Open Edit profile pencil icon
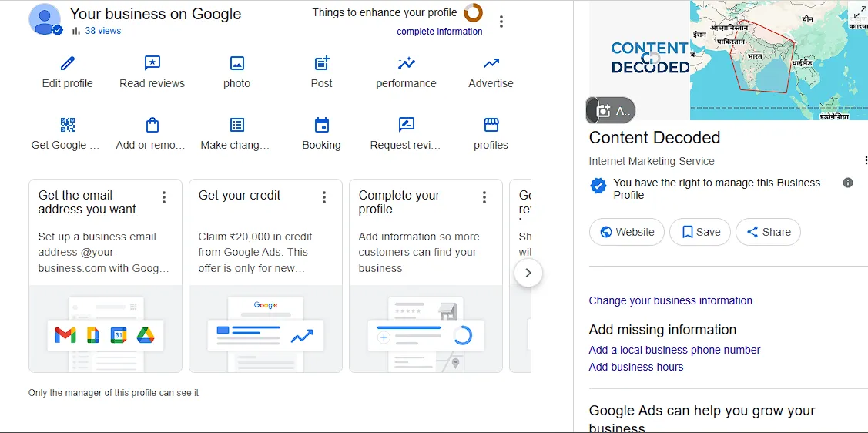The height and width of the screenshot is (433, 868). pyautogui.click(x=68, y=63)
